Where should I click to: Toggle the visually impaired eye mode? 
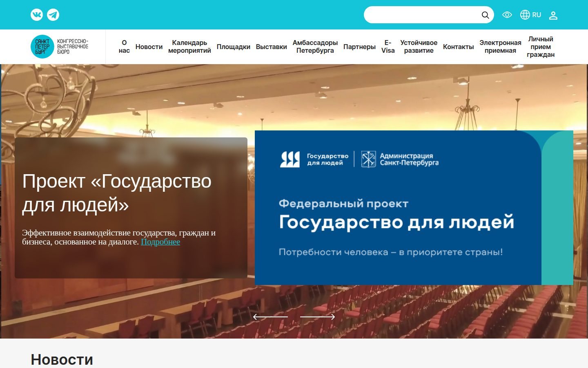pos(507,15)
